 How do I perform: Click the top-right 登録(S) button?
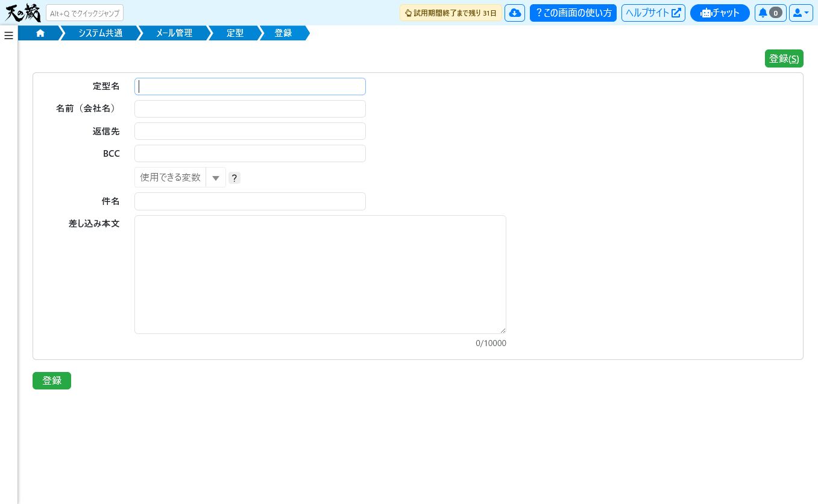click(784, 58)
